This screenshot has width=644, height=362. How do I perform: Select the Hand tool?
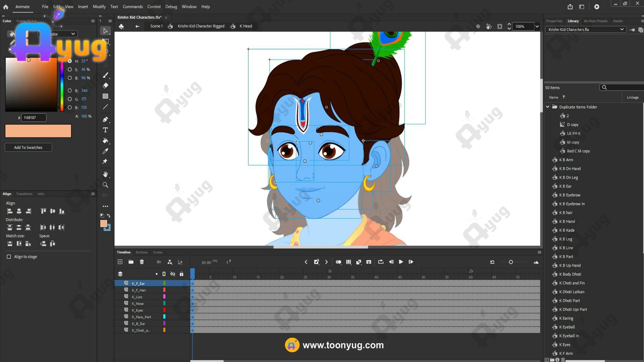click(105, 174)
